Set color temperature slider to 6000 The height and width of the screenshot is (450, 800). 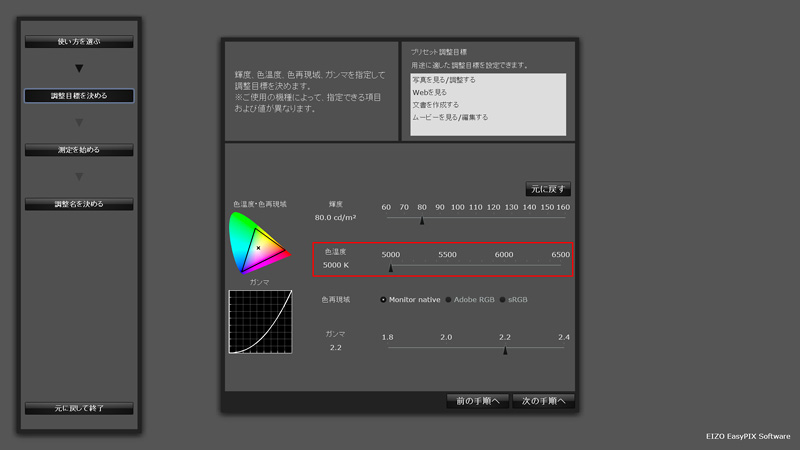pyautogui.click(x=503, y=267)
